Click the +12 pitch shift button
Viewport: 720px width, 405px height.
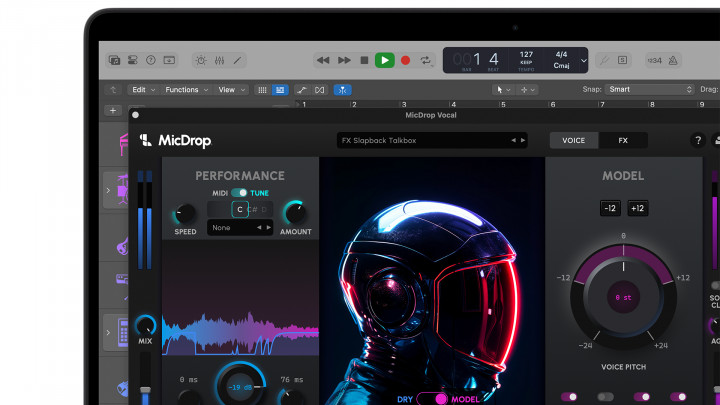coord(637,208)
